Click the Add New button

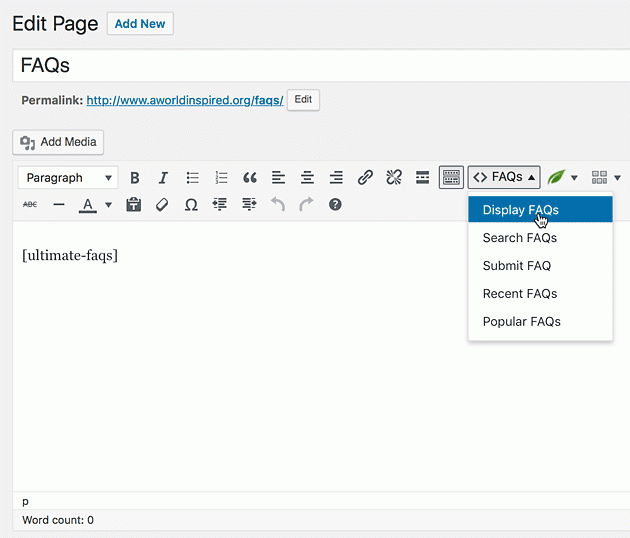[x=140, y=24]
